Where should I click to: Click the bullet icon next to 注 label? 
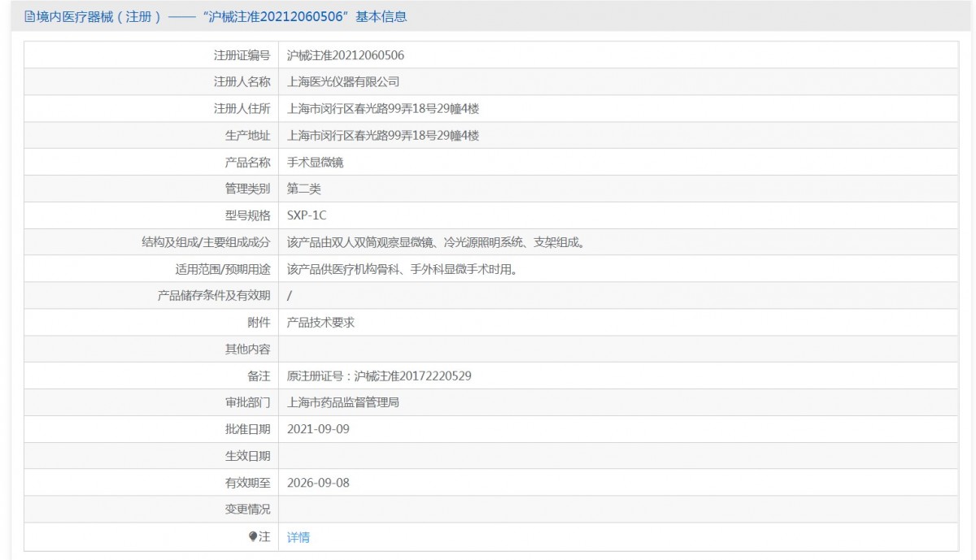pyautogui.click(x=253, y=536)
